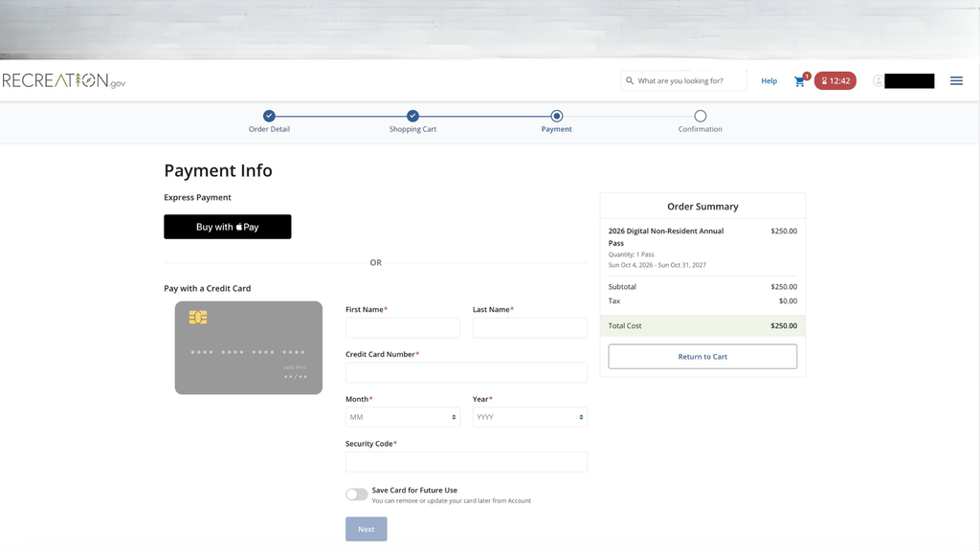Click the 'Sun Oct 4, 2026 - Sun Oct 31, 2027' date range
980x551 pixels.
coord(657,265)
